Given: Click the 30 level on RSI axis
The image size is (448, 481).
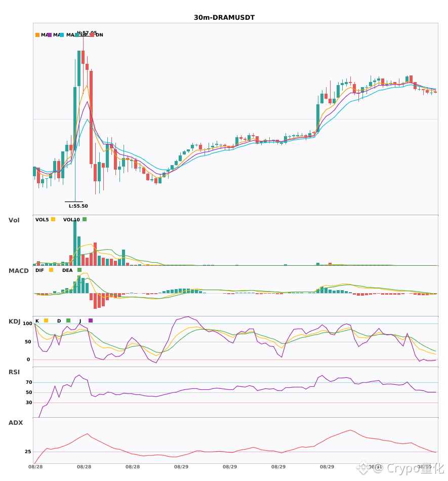Looking at the screenshot, I should pos(29,403).
